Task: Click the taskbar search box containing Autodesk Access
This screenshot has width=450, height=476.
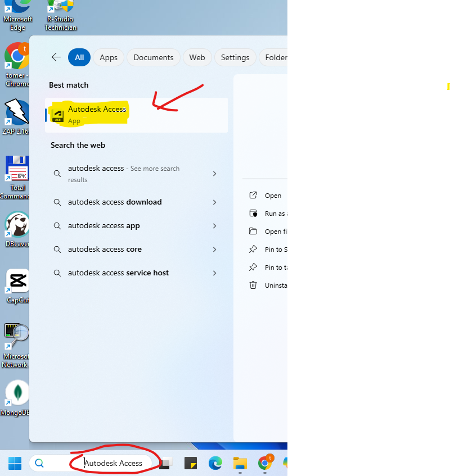Action: [112, 463]
